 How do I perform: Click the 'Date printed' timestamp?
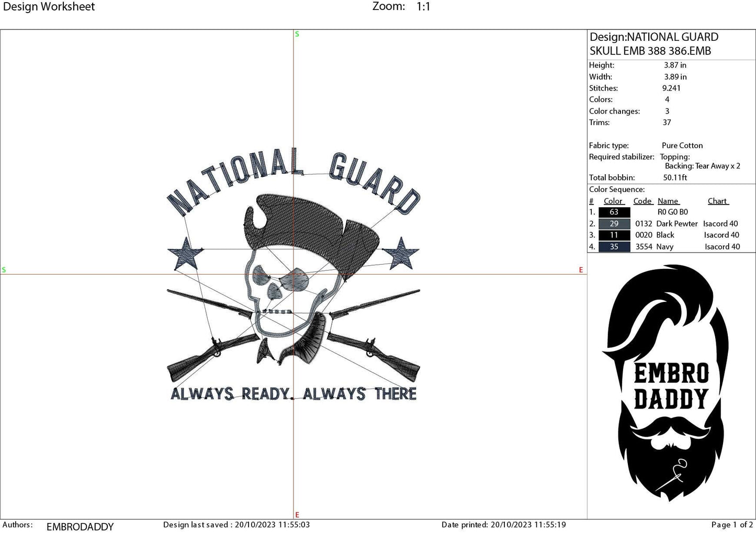tap(504, 525)
